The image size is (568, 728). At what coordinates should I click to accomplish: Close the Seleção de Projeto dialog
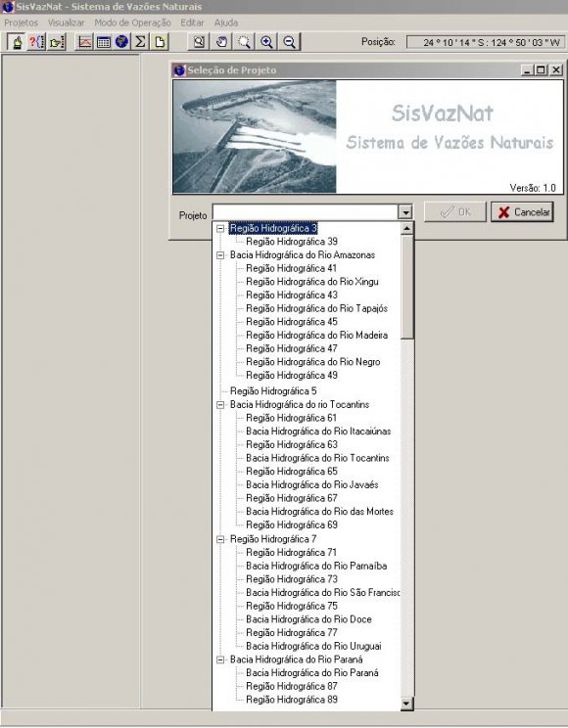click(556, 70)
